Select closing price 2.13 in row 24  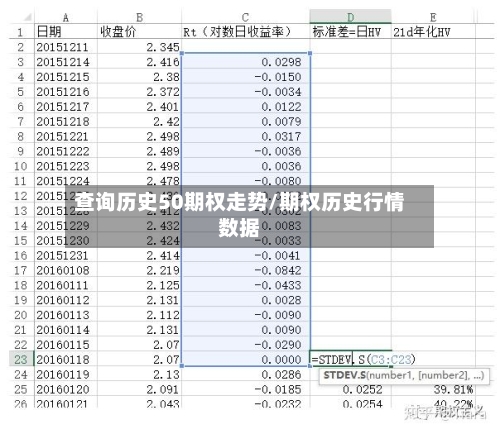point(139,374)
